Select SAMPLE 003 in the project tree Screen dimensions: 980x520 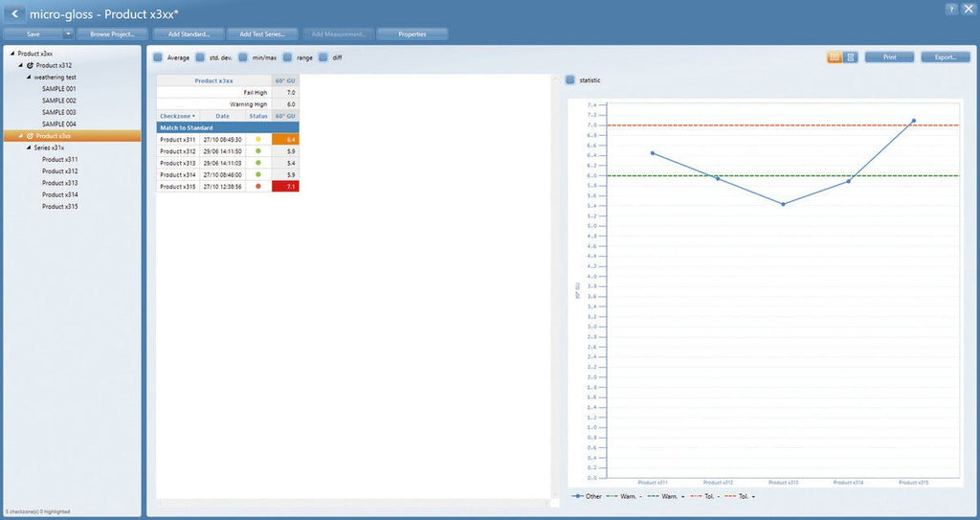pyautogui.click(x=58, y=112)
